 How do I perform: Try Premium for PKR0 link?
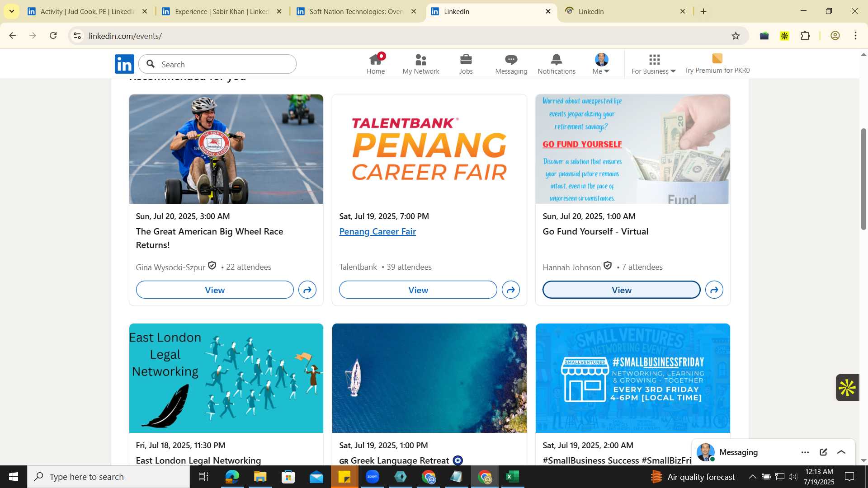[x=717, y=64]
